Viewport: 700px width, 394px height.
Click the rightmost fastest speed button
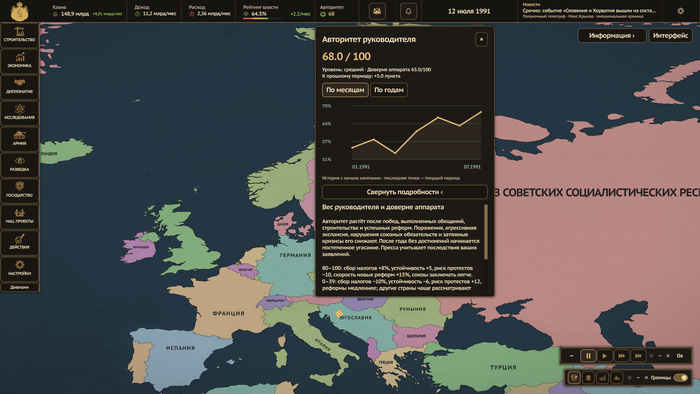pos(638,356)
